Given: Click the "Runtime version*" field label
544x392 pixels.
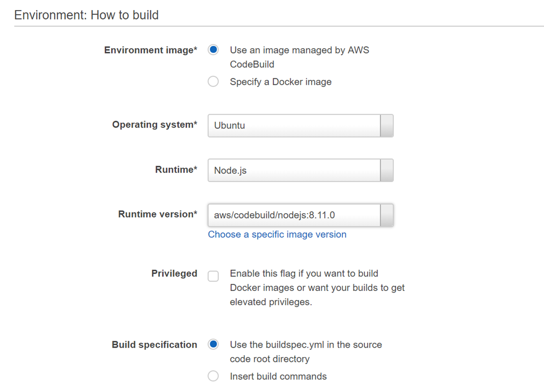Looking at the screenshot, I should point(158,214).
